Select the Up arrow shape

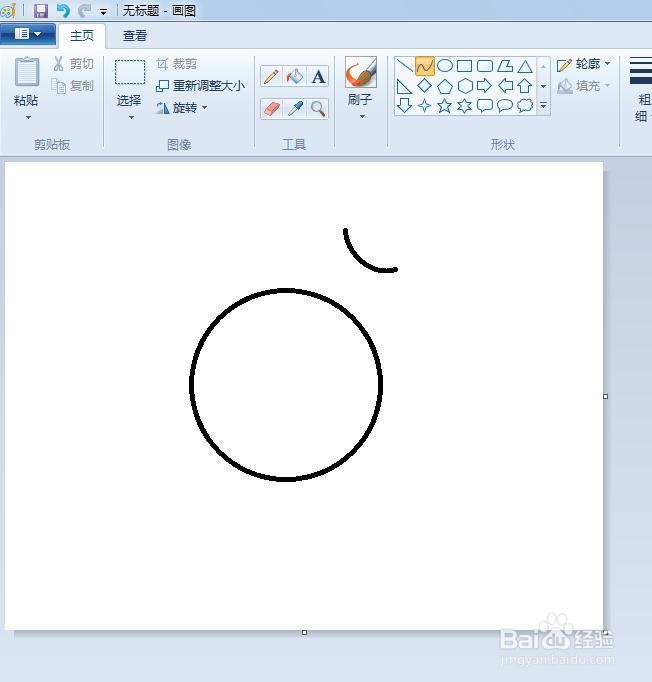525,86
